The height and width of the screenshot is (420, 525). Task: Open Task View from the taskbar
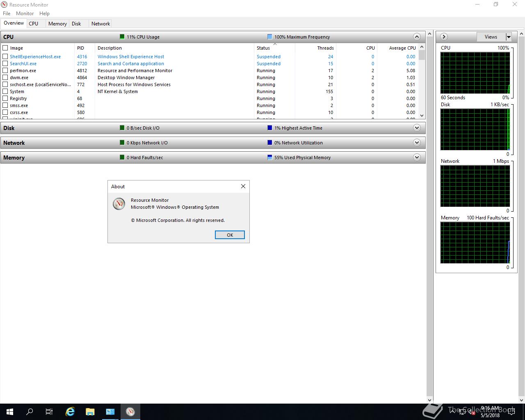[x=49, y=412]
